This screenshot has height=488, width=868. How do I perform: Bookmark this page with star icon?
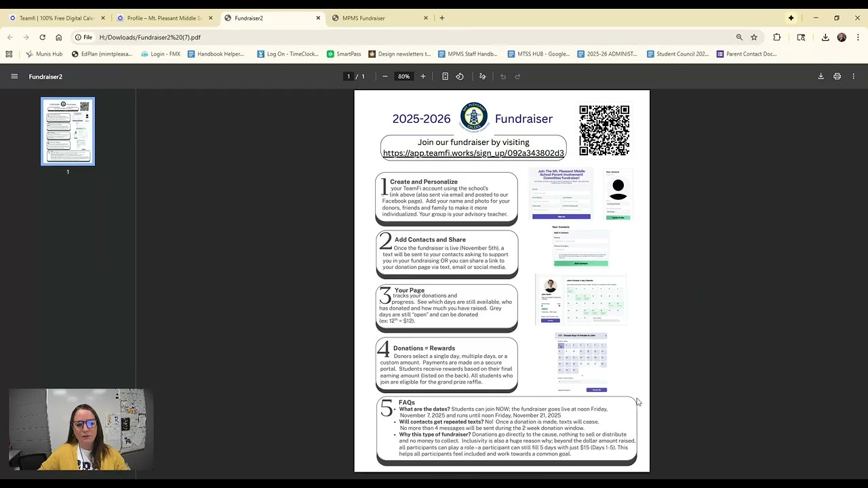[x=754, y=37]
